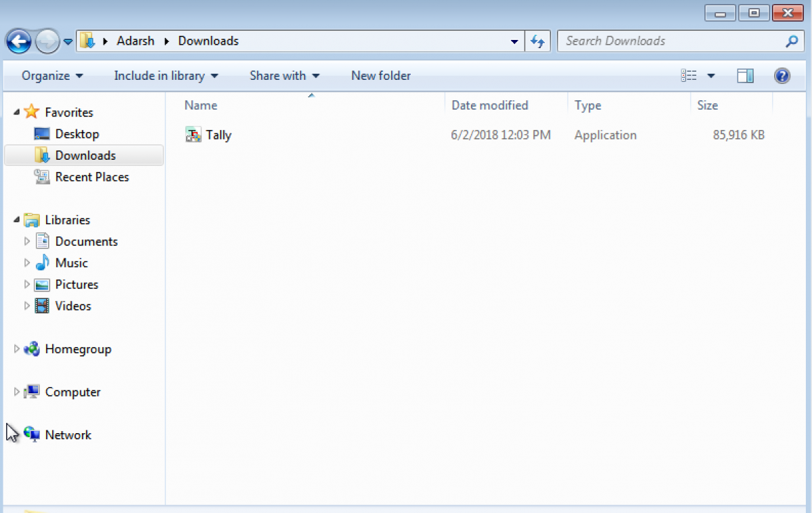
Task: Click the Include in library menu item
Action: [165, 75]
